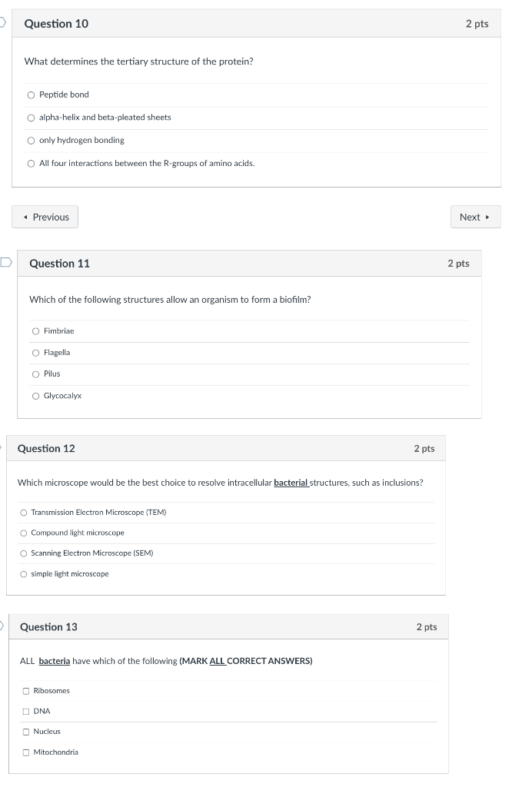
Task: Pick Glycocalyx for Question 11
Action: 35,395
